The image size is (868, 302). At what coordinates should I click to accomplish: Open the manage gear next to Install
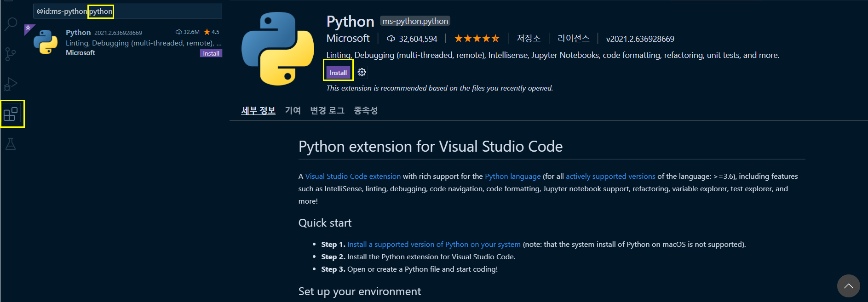point(362,72)
